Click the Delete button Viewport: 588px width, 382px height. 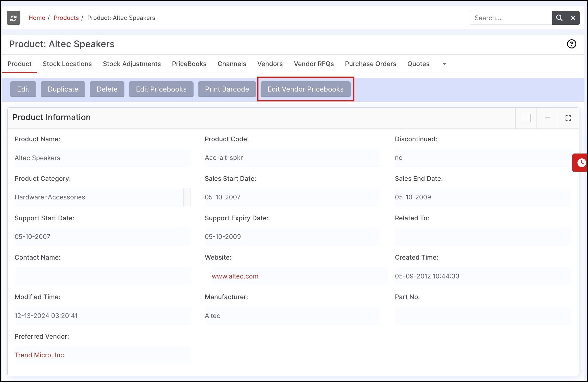click(107, 89)
